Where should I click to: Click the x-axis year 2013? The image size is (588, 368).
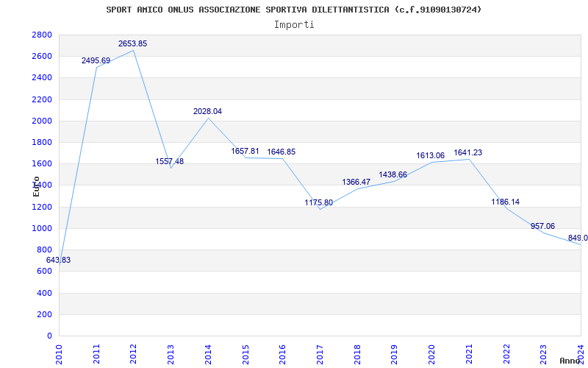click(x=171, y=355)
